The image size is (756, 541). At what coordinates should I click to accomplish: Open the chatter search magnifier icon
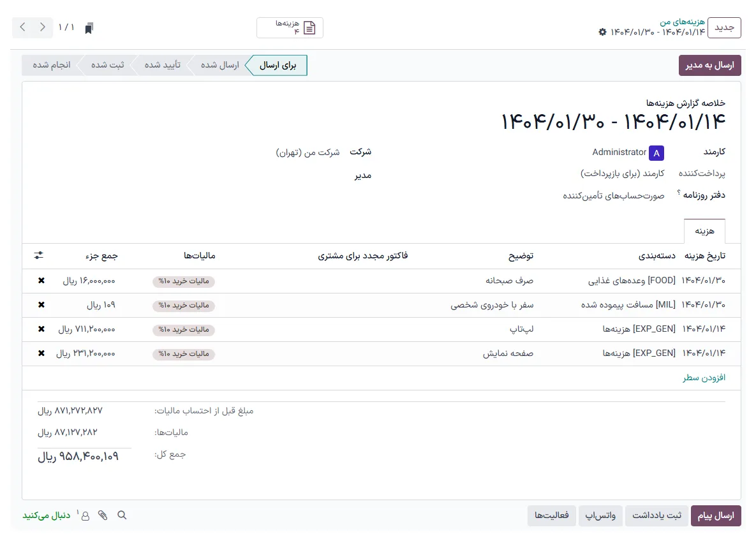tap(122, 515)
